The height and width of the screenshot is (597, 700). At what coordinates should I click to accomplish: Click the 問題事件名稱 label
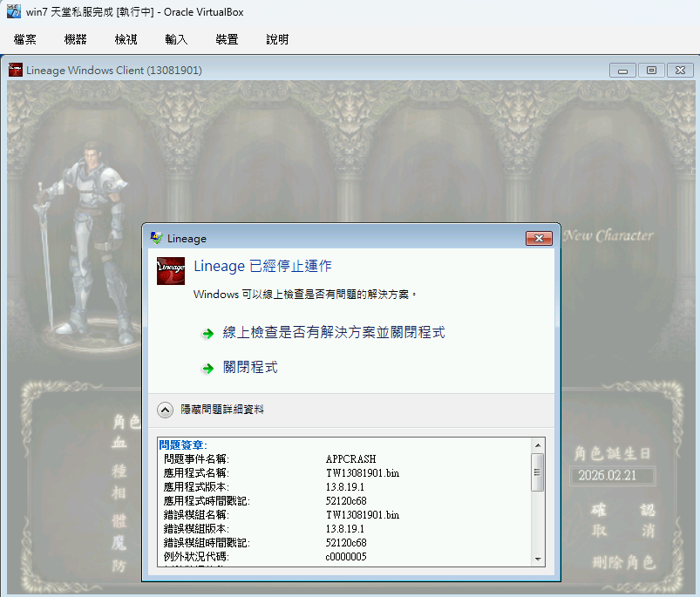(x=196, y=459)
